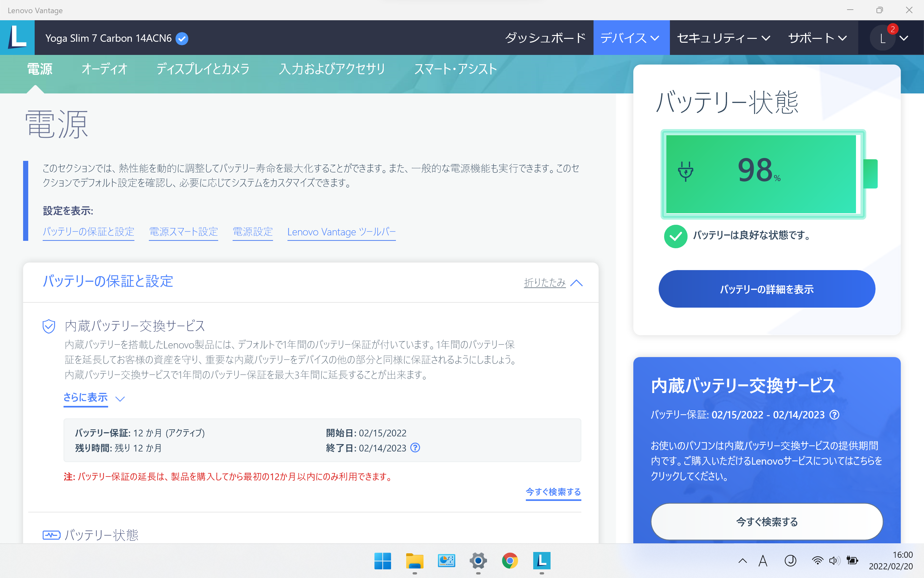
Task: Click the red 注: warranty extension note
Action: (x=228, y=477)
